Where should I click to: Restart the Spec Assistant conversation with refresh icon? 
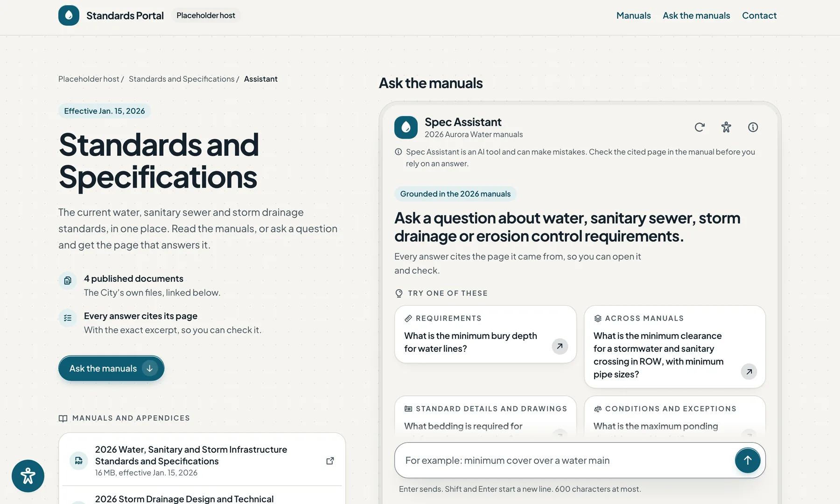pos(699,127)
